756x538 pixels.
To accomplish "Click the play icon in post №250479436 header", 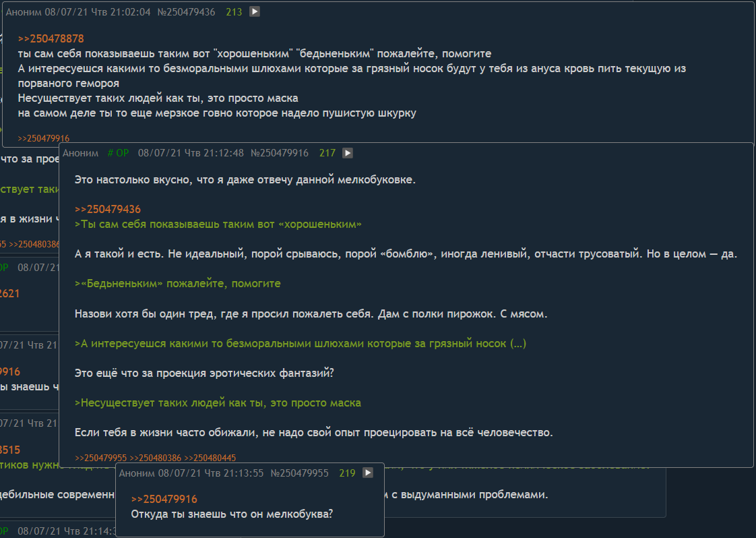I will pos(254,12).
